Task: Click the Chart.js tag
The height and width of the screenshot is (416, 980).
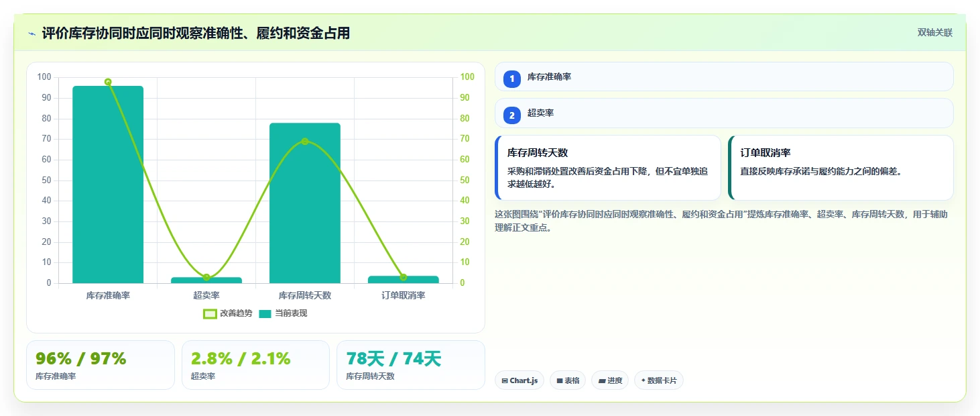Action: pyautogui.click(x=519, y=380)
